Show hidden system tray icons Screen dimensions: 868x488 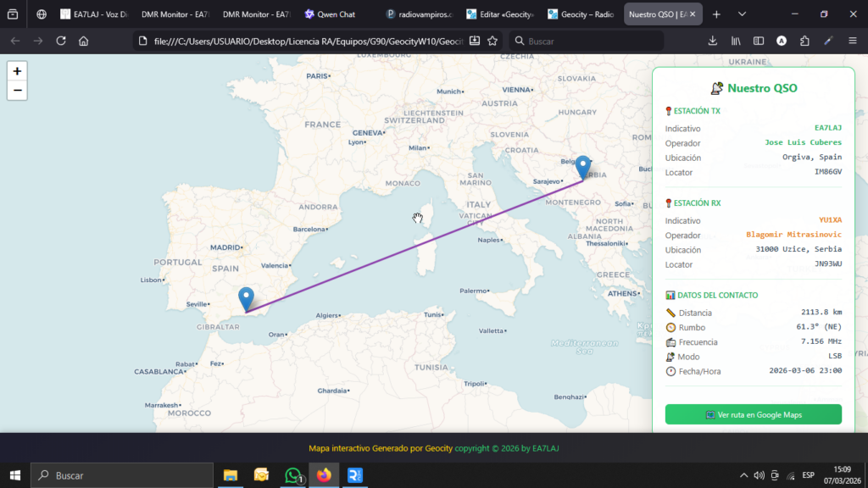point(743,475)
